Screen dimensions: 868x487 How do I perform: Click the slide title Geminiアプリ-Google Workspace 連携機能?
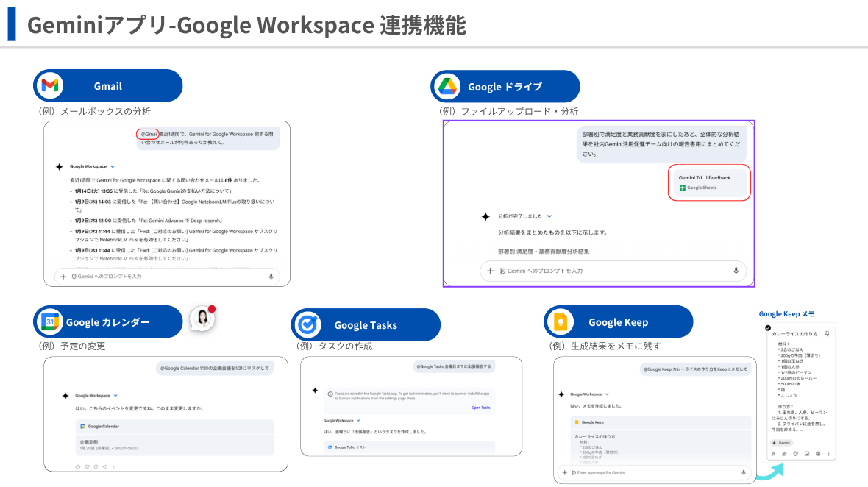pos(246,25)
